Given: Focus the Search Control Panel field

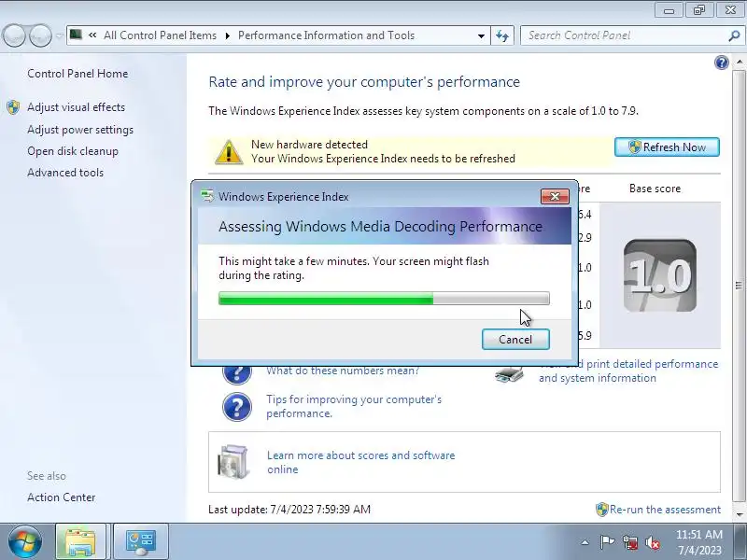Looking at the screenshot, I should (x=624, y=35).
